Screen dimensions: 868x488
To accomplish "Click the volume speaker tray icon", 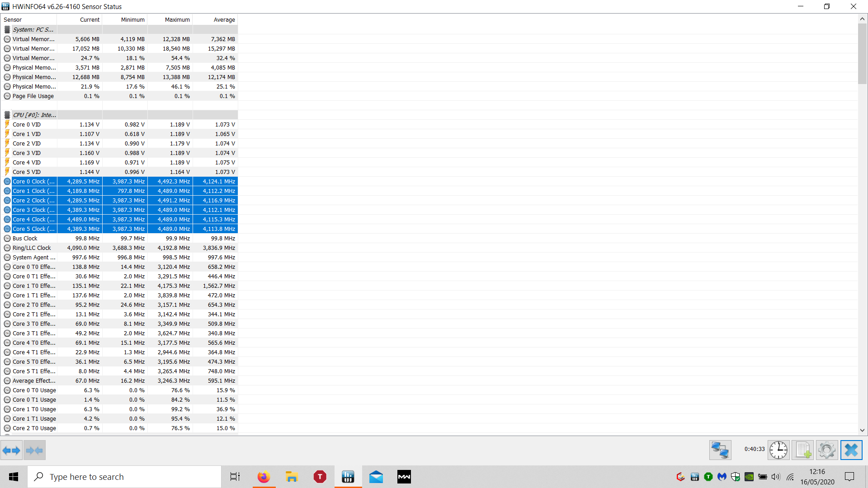I will click(776, 477).
